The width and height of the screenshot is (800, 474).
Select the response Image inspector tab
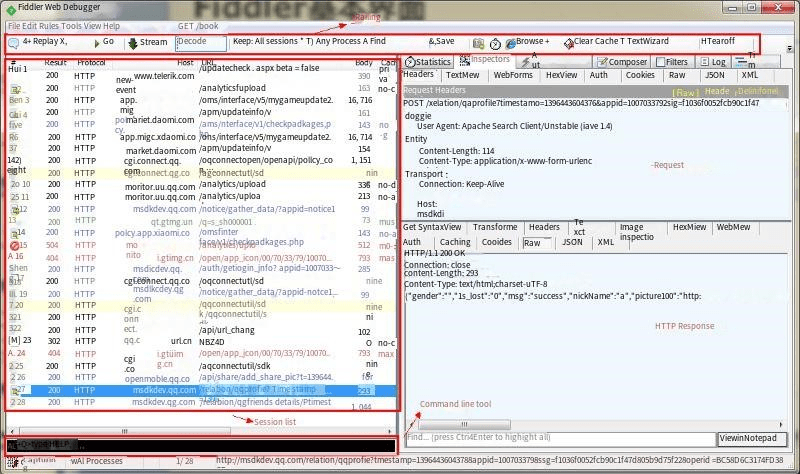tap(636, 232)
